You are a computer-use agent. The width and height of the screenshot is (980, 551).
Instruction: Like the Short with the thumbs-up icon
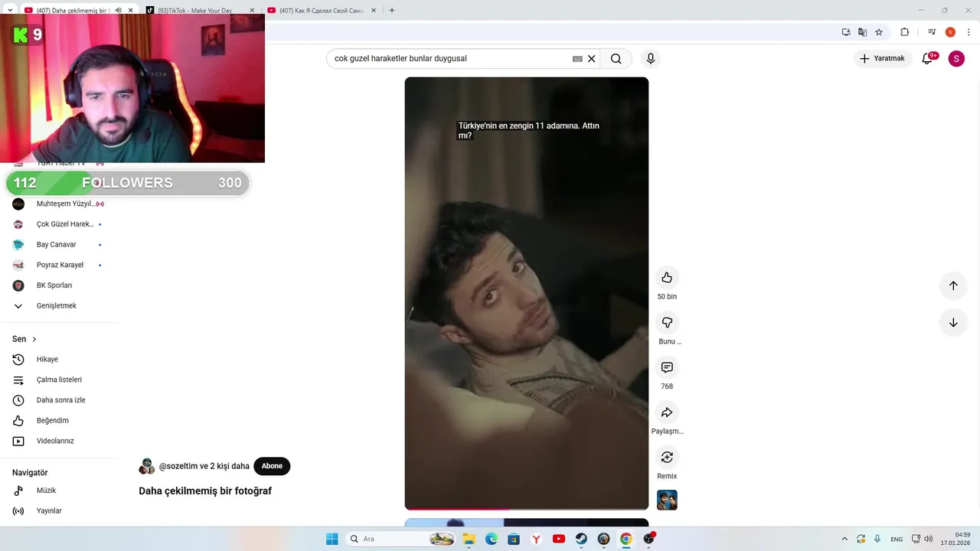(x=667, y=277)
